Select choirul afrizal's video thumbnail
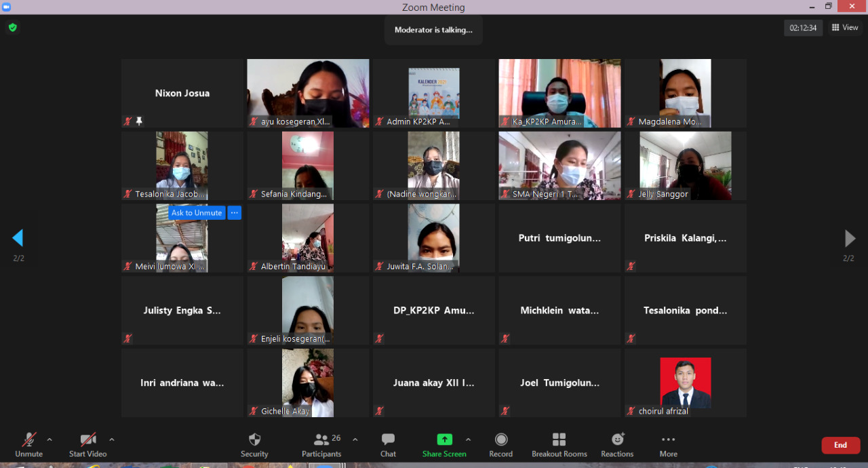Screen dimensions: 868x468 click(x=685, y=383)
